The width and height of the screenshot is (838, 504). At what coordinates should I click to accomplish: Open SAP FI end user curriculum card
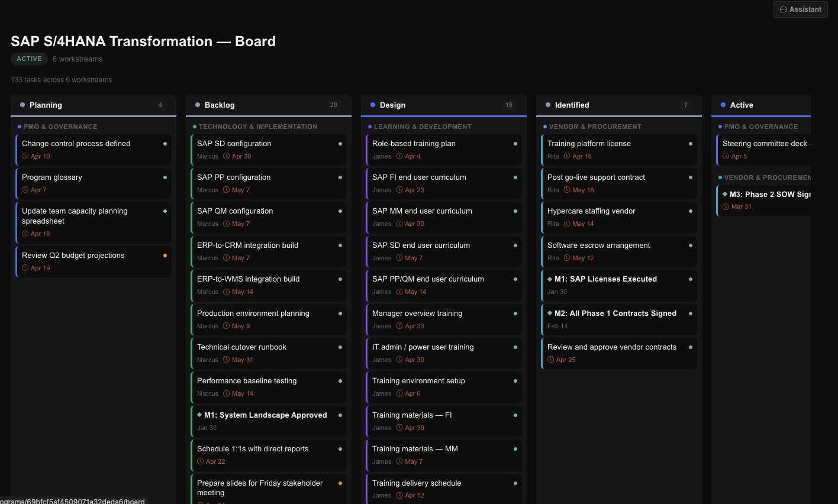coord(444,183)
